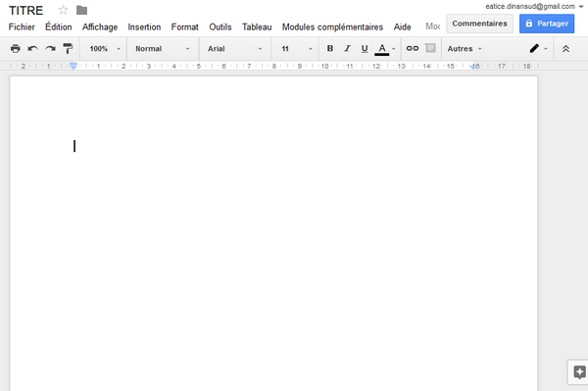Click the Print icon in toolbar
This screenshot has height=391, width=588.
[x=16, y=48]
